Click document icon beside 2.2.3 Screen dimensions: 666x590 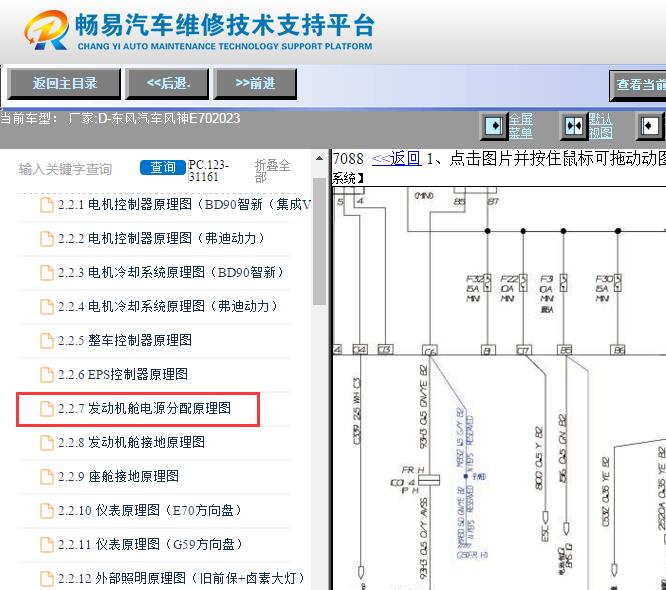click(47, 273)
